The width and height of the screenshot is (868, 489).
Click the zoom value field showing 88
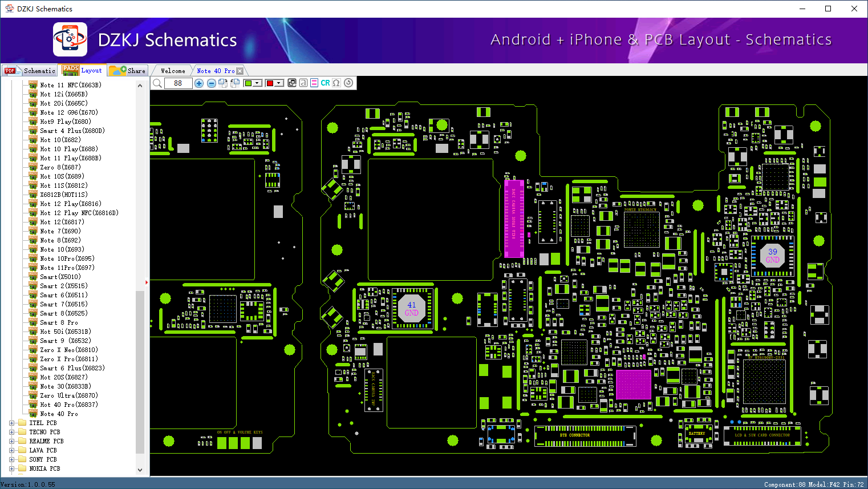click(x=179, y=83)
